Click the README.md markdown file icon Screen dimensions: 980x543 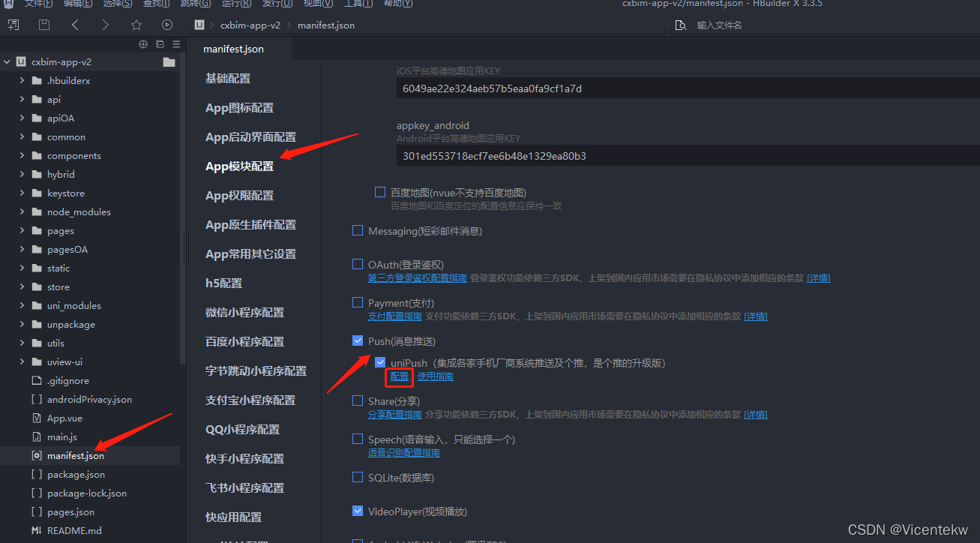tap(37, 530)
